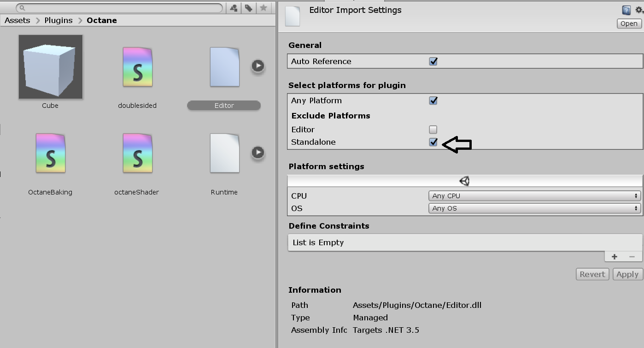Click the Open button
Viewport: 644px width, 348px height.
(x=629, y=24)
